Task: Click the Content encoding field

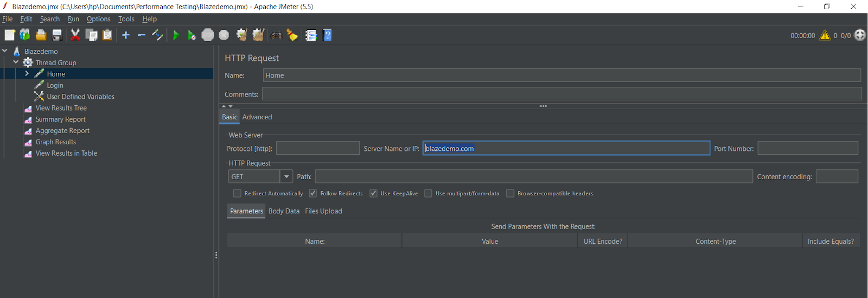Action: coord(837,176)
